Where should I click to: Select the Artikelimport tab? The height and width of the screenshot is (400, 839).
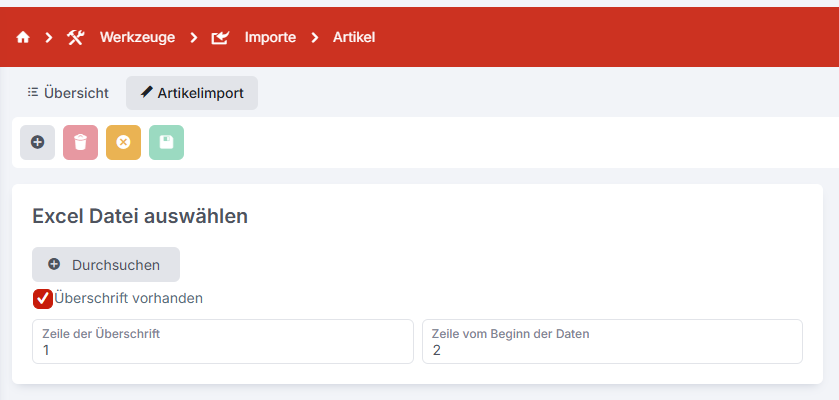point(192,93)
